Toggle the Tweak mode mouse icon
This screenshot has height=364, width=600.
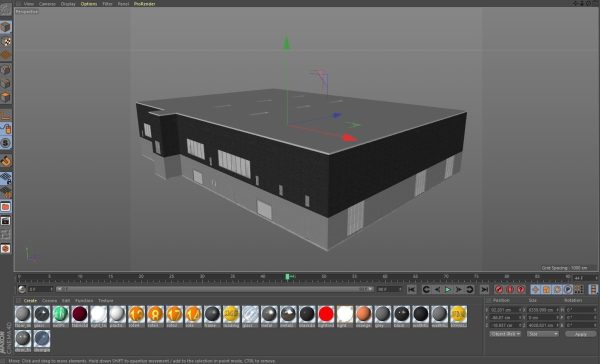5,129
